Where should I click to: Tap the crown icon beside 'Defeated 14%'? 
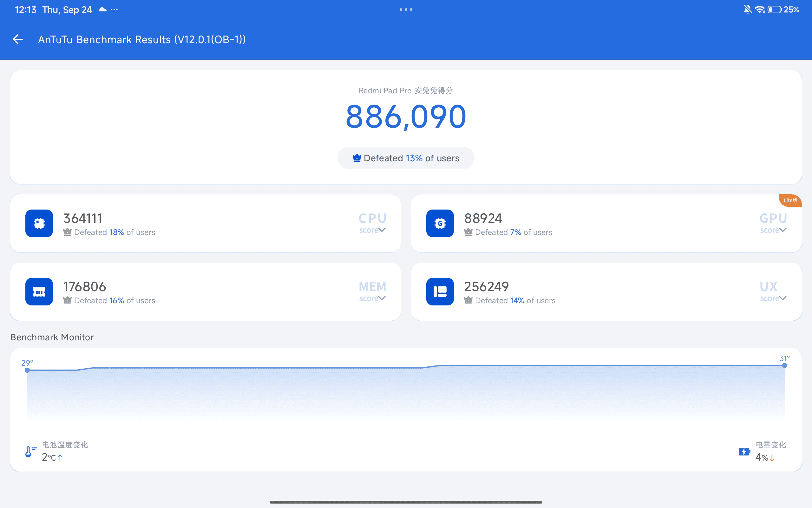468,300
